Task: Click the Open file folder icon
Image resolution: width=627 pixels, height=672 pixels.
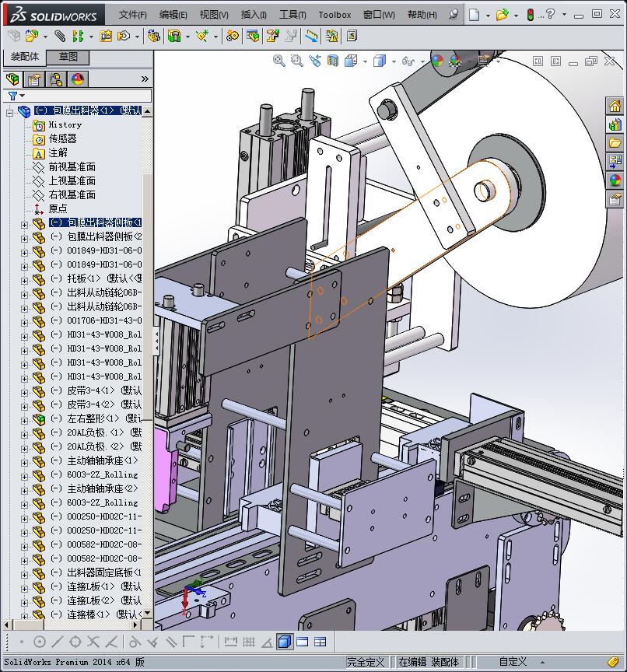Action: coord(502,15)
